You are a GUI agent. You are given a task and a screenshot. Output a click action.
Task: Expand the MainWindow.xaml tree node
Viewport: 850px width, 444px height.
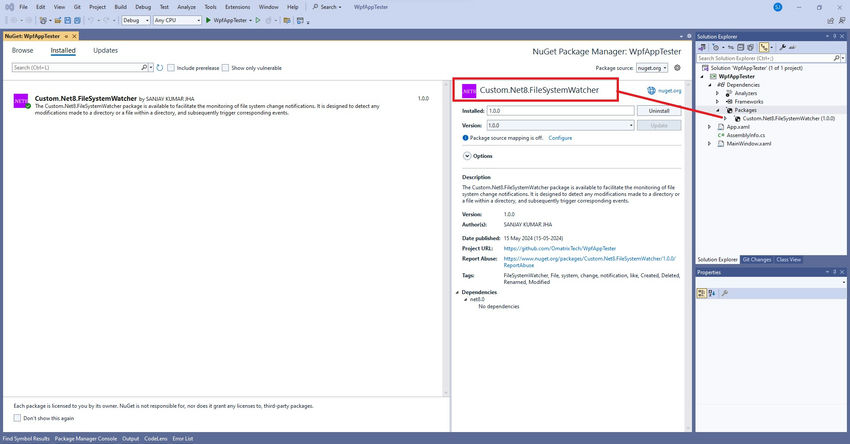coord(709,144)
